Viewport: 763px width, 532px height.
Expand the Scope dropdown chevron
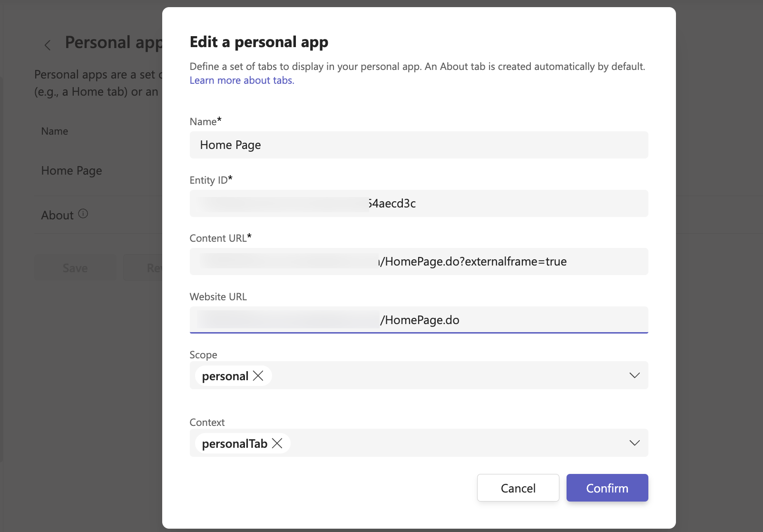coord(634,375)
